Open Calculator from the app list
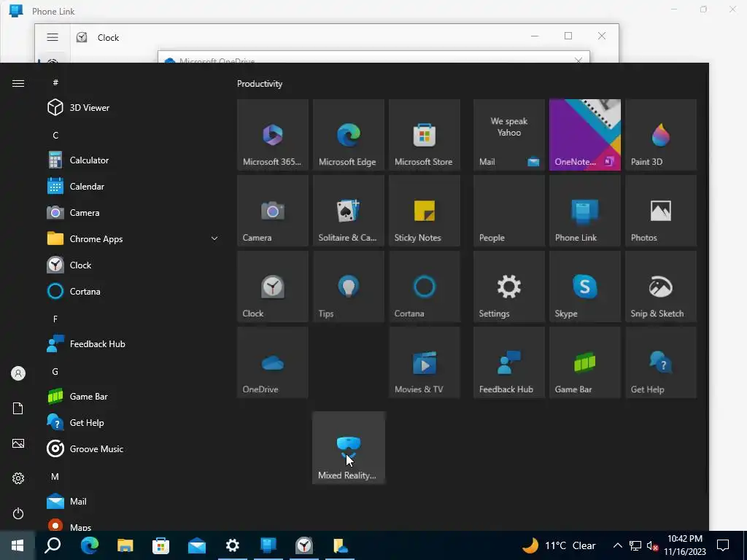This screenshot has height=560, width=747. coord(133,160)
